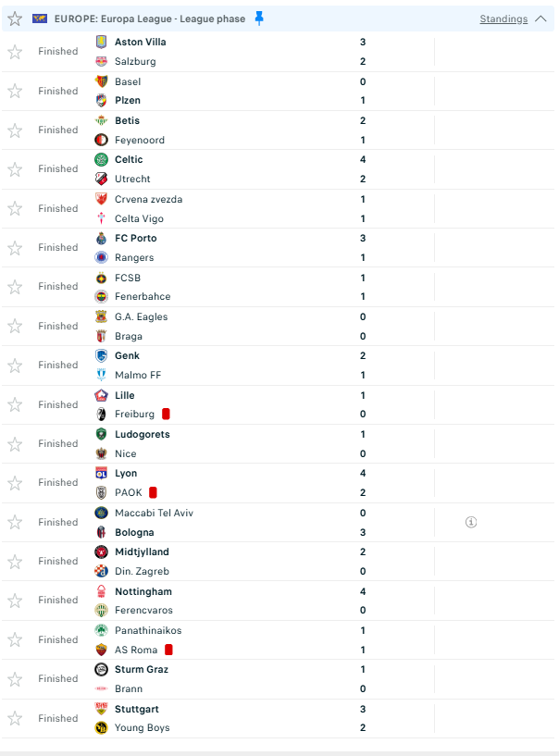Star the Aston Villa vs Salzburg match

[15, 52]
